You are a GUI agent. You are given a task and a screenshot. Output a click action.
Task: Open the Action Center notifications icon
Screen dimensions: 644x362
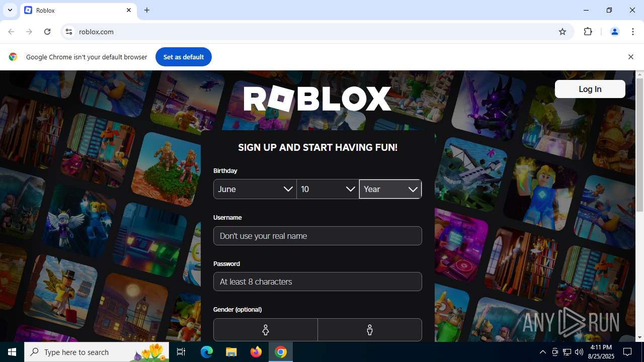(x=628, y=352)
